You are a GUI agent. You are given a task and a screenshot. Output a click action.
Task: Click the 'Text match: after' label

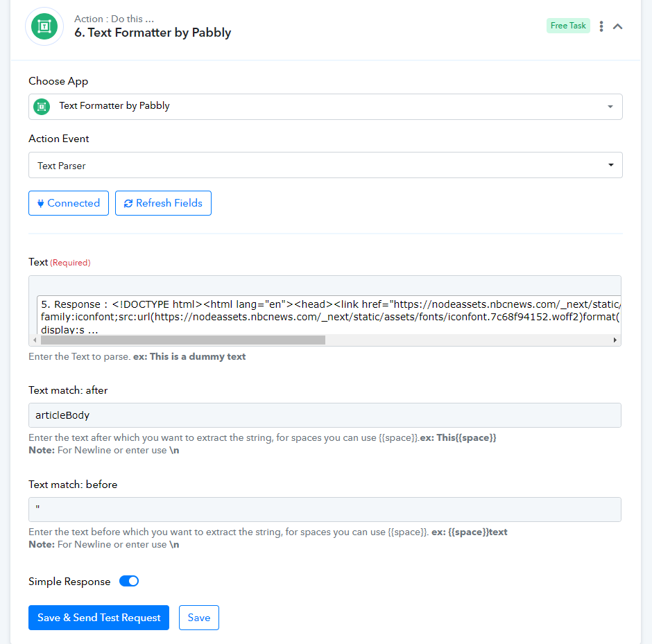[68, 390]
